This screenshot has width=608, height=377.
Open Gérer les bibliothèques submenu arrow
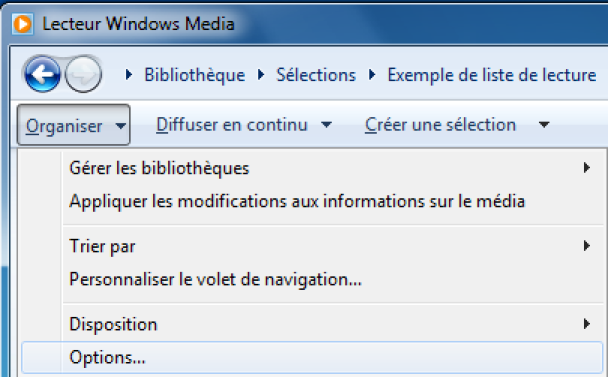coord(587,168)
